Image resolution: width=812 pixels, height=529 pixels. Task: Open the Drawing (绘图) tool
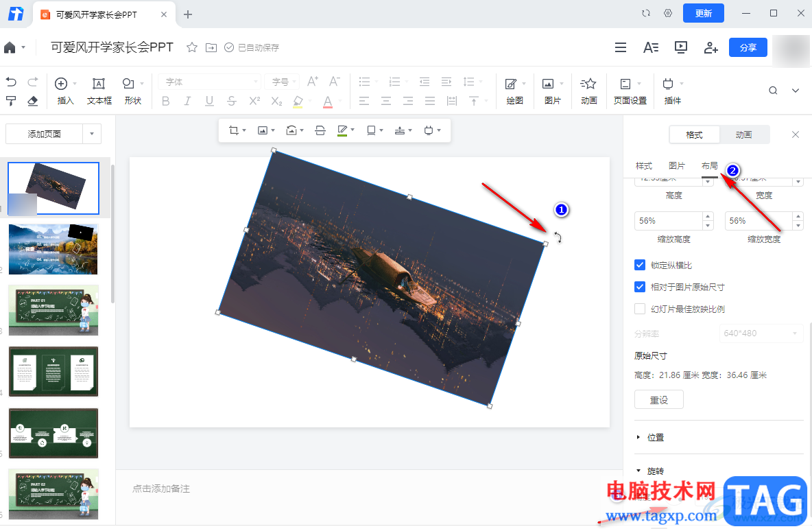click(x=514, y=91)
